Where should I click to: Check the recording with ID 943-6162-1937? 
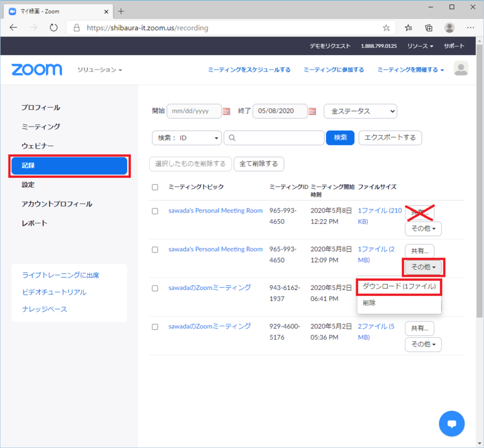point(155,288)
